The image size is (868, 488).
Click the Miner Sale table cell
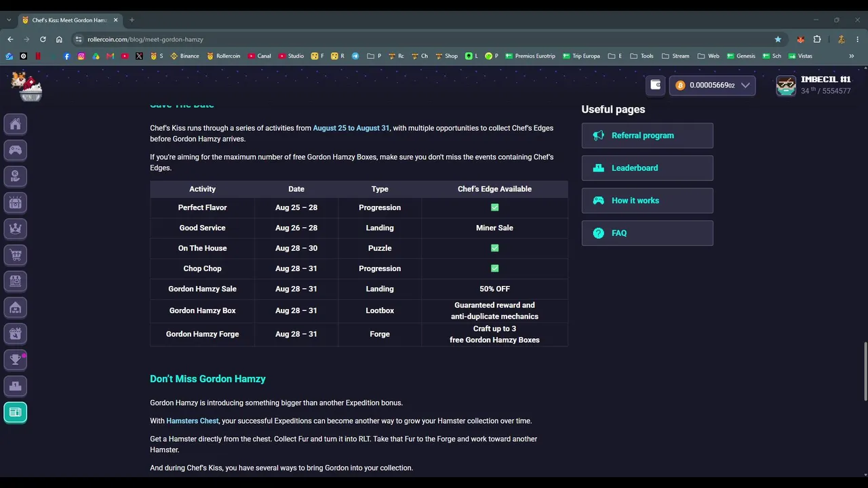494,228
